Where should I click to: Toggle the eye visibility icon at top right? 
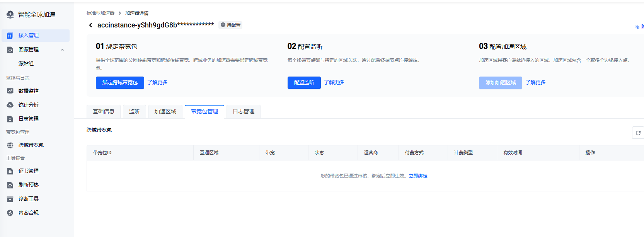coord(637,27)
